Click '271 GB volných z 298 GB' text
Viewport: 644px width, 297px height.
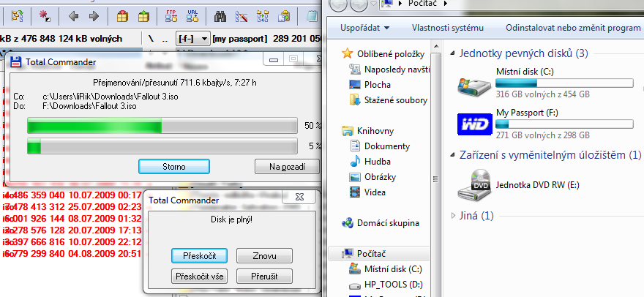(x=542, y=135)
